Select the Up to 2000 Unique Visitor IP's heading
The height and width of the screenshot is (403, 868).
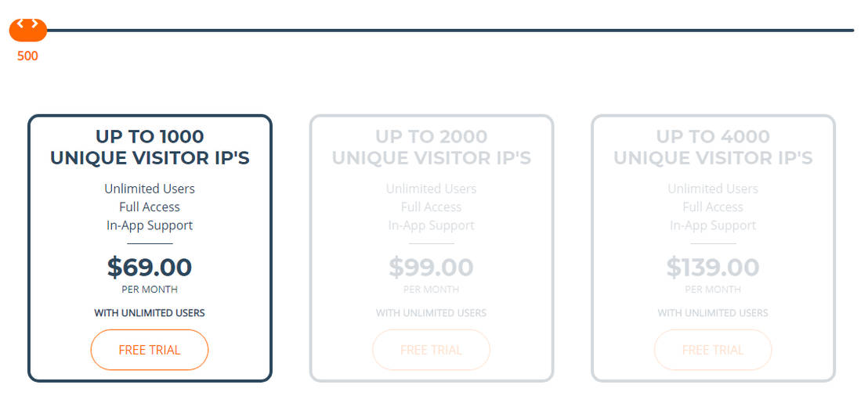pyautogui.click(x=432, y=147)
